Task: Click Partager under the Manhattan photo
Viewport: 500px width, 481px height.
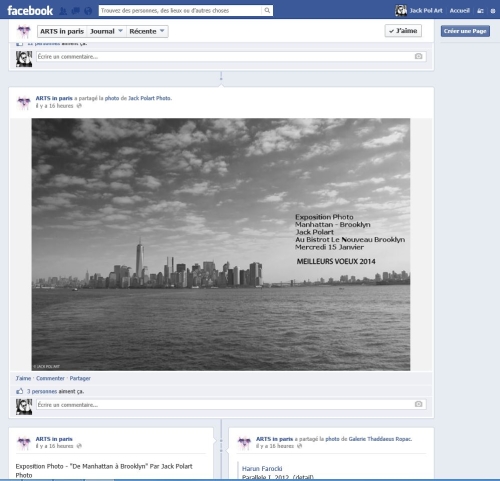Action: [x=80, y=378]
